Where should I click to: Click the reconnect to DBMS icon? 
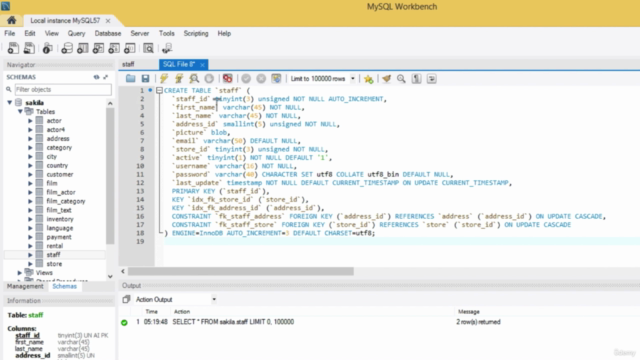point(167,48)
